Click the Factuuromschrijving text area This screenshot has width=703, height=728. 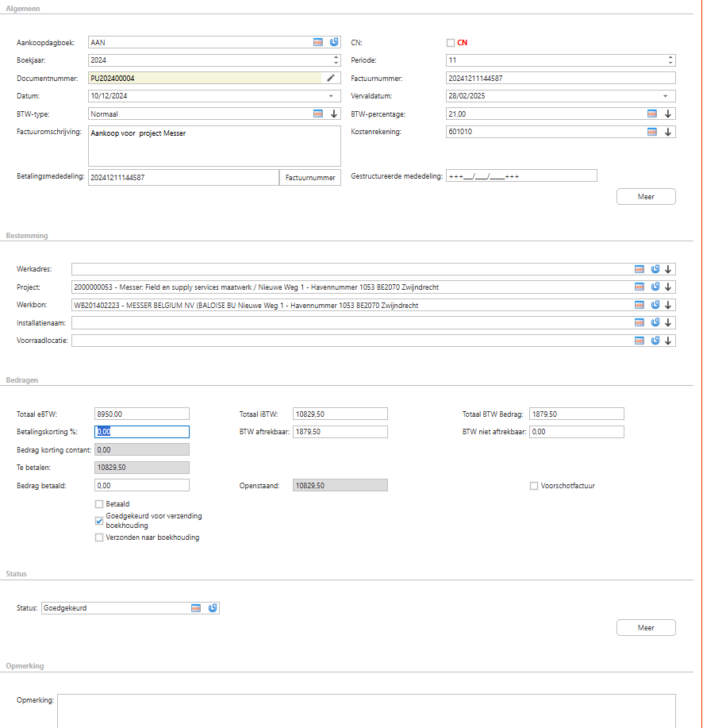[214, 146]
